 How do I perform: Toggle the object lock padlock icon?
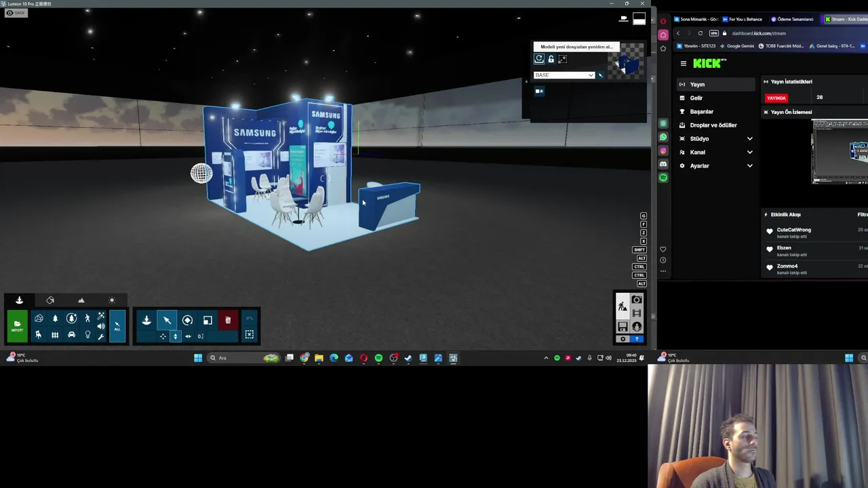click(x=551, y=59)
